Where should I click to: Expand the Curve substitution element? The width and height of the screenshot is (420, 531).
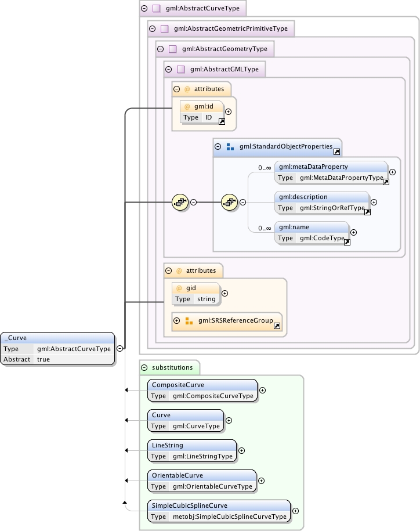pyautogui.click(x=229, y=420)
